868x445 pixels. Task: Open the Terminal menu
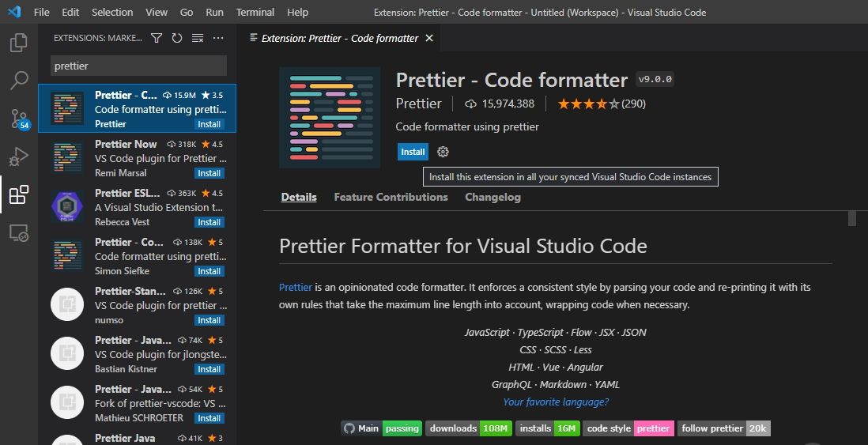pyautogui.click(x=255, y=12)
